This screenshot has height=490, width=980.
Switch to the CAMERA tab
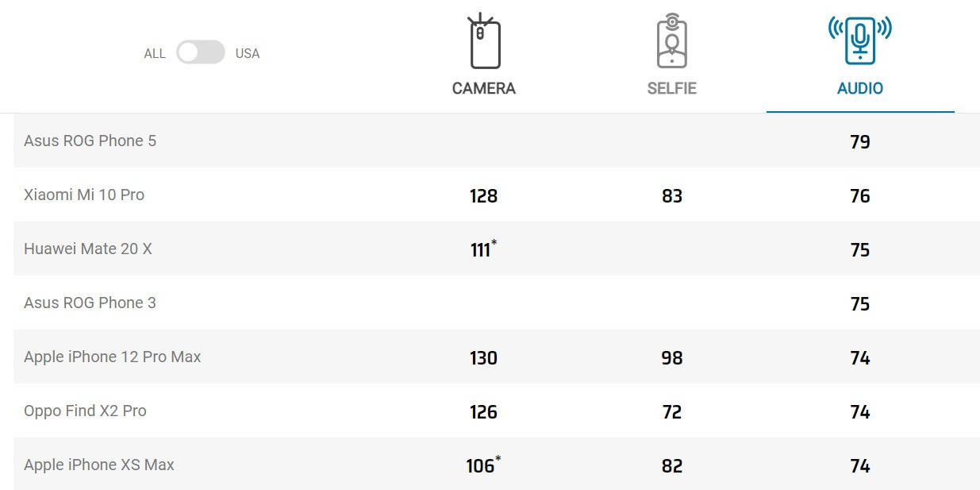tap(484, 88)
